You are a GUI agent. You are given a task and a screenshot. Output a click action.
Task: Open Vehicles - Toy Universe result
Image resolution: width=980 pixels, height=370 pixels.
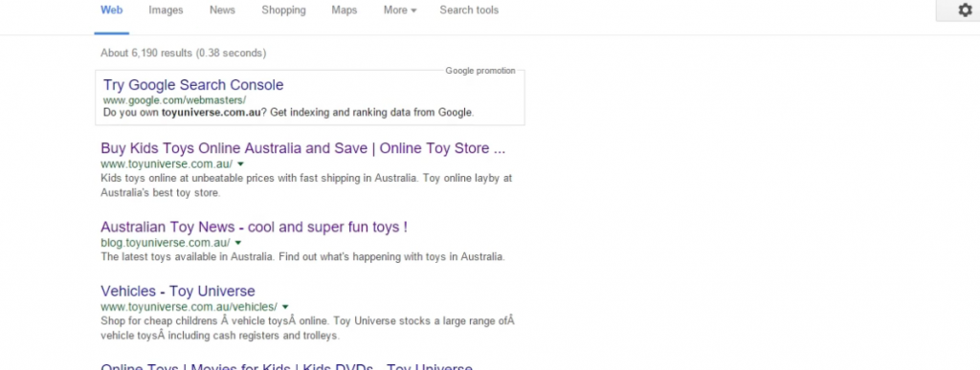click(178, 292)
